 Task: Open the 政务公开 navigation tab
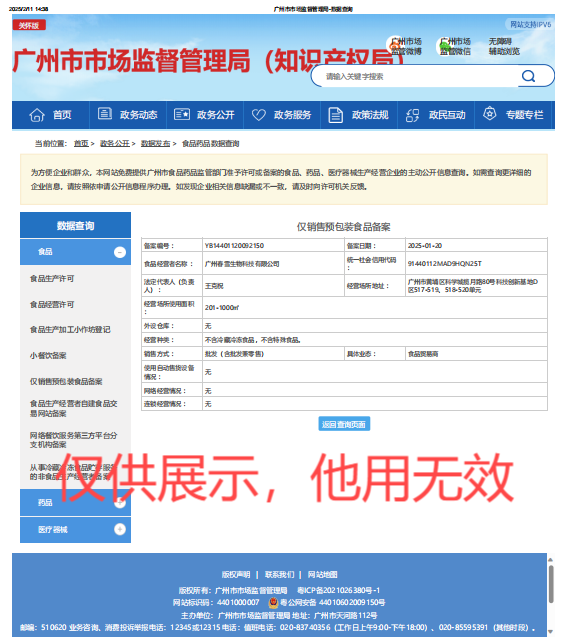205,115
